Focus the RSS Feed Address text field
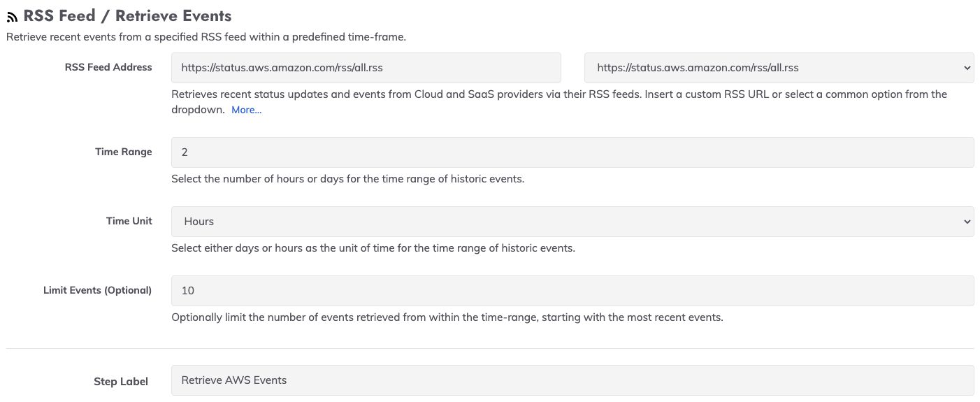Image resolution: width=980 pixels, height=402 pixels. tap(366, 68)
